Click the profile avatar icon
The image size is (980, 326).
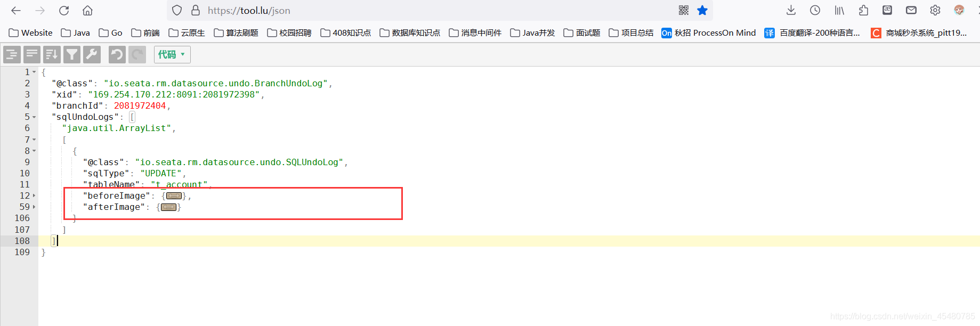point(959,10)
